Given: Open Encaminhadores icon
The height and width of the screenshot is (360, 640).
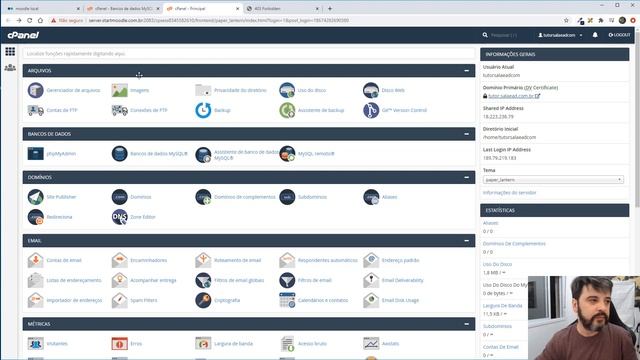Looking at the screenshot, I should 120,260.
